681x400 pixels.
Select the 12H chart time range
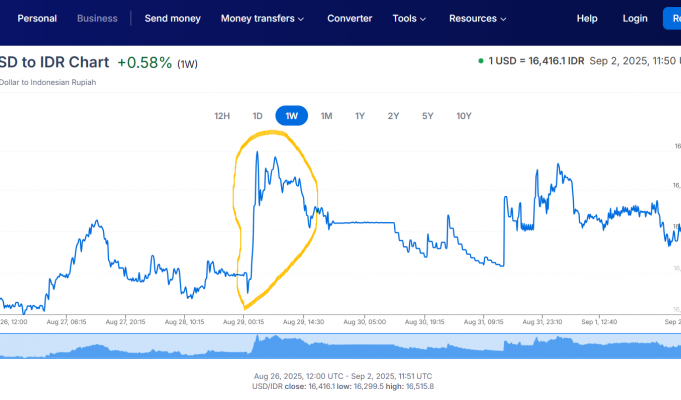click(x=222, y=116)
